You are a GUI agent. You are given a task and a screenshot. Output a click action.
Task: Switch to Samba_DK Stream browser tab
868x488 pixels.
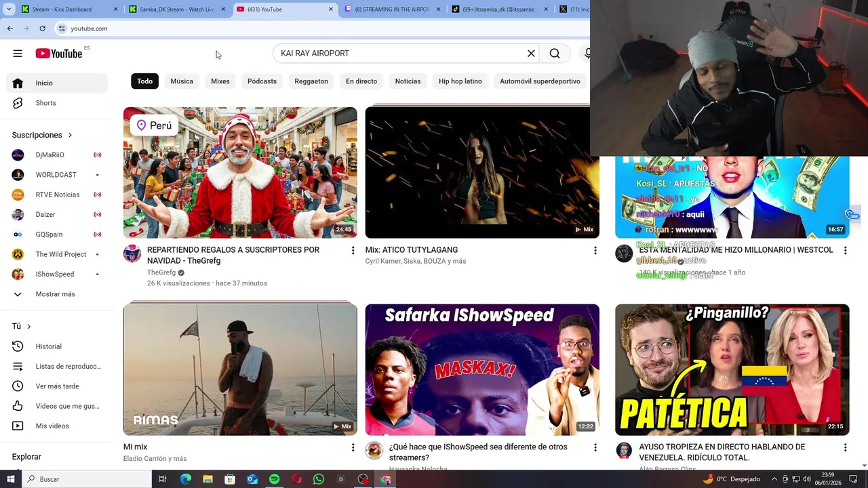pyautogui.click(x=178, y=9)
